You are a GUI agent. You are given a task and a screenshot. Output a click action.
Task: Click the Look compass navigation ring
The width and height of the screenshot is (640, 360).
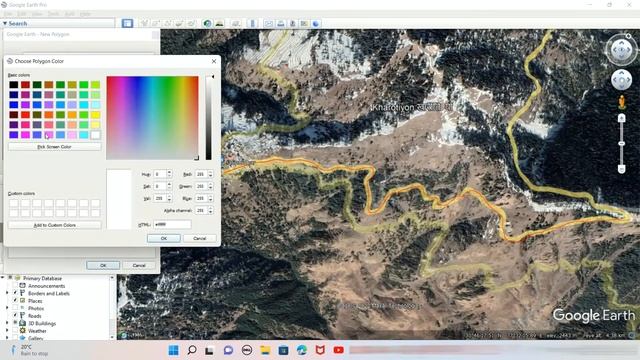click(x=621, y=50)
